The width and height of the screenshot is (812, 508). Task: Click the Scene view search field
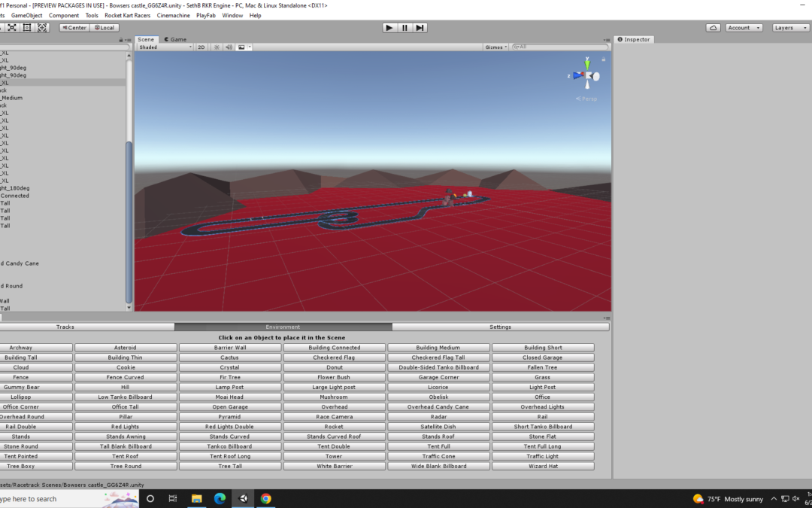[560, 47]
